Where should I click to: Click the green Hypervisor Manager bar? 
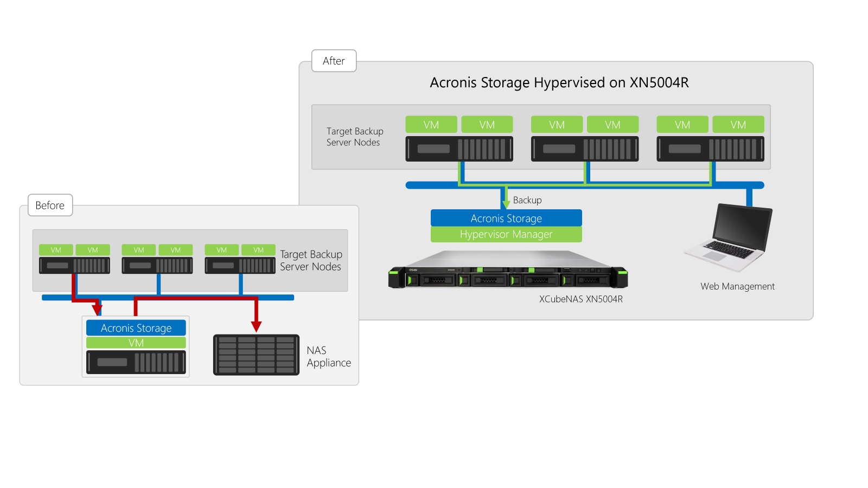click(506, 234)
